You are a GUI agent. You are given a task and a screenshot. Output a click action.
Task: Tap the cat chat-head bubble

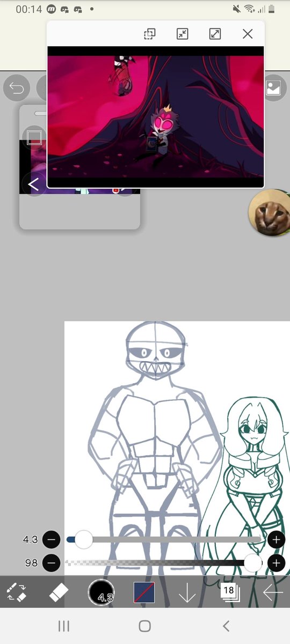[270, 213]
